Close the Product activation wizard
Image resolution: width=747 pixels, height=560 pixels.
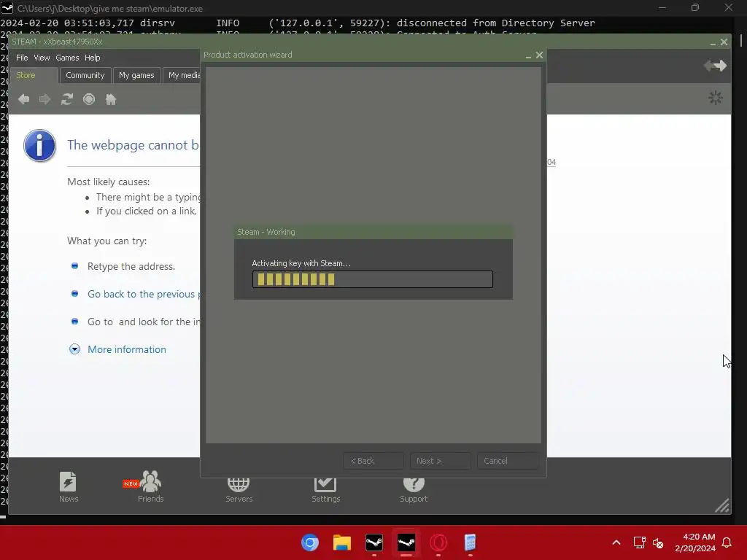[539, 55]
